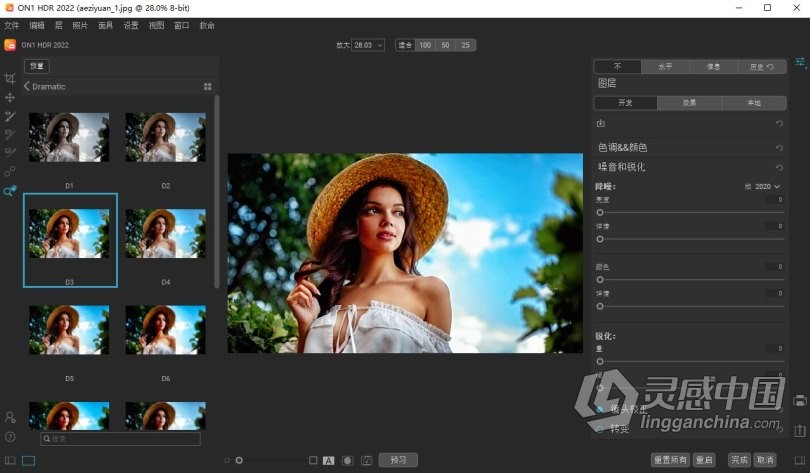The image size is (810, 473).
Task: Toggle the mask circle icon in the bottom bar
Action: (348, 461)
